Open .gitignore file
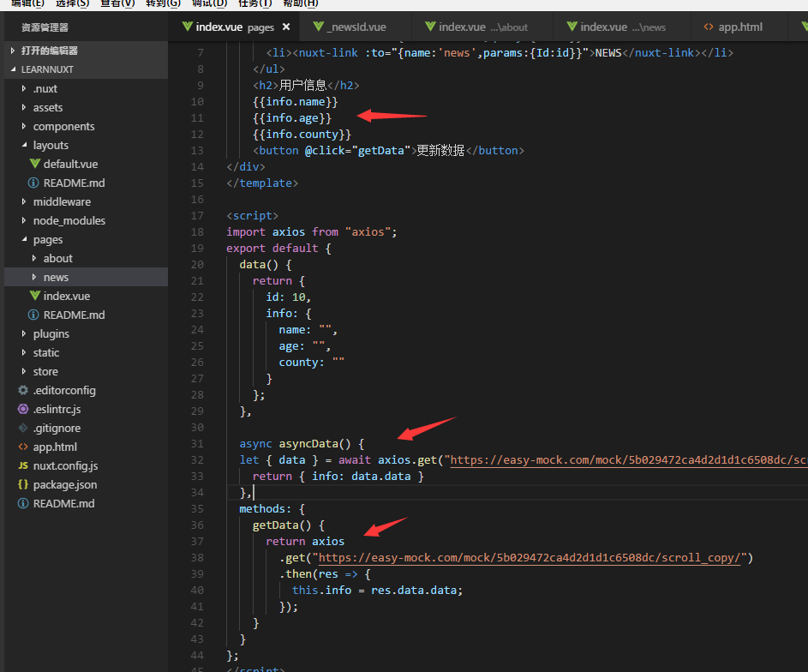Screen dimensions: 808x672 [57, 428]
